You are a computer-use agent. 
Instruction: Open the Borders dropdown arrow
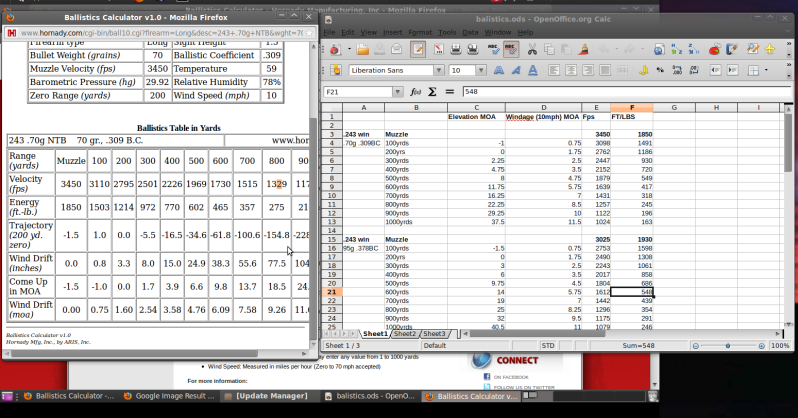tap(766, 70)
